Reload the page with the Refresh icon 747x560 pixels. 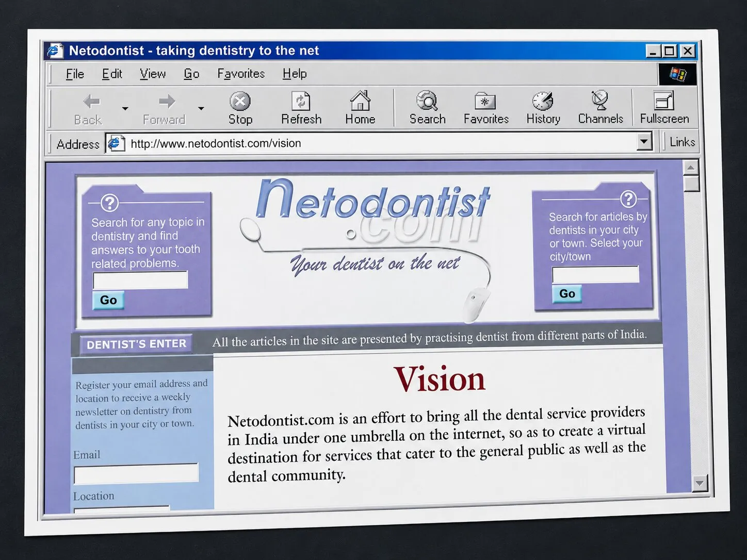301,101
